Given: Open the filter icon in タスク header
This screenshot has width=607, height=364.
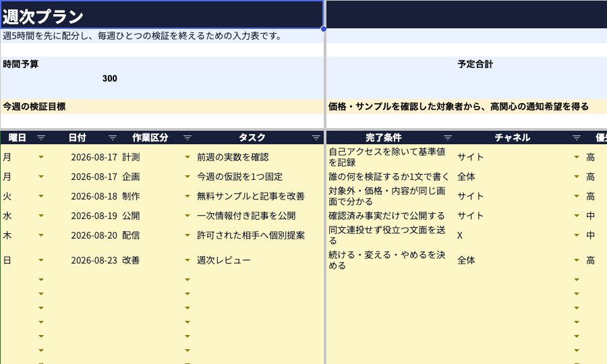Looking at the screenshot, I should (x=316, y=138).
